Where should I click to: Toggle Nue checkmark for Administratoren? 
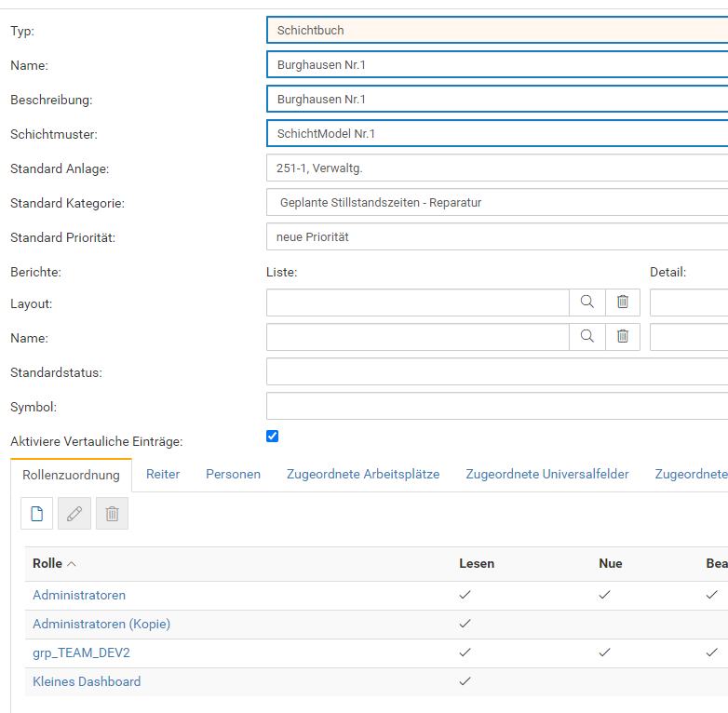605,595
